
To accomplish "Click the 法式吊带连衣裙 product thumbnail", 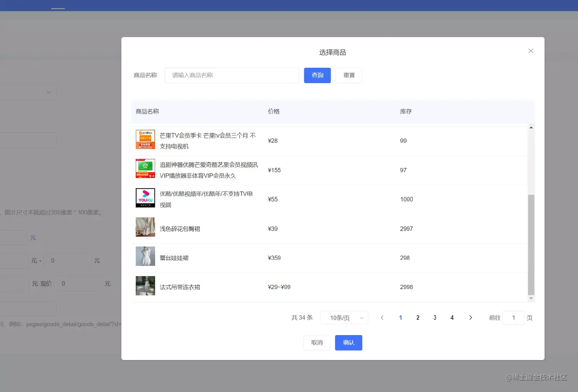I will click(x=145, y=286).
